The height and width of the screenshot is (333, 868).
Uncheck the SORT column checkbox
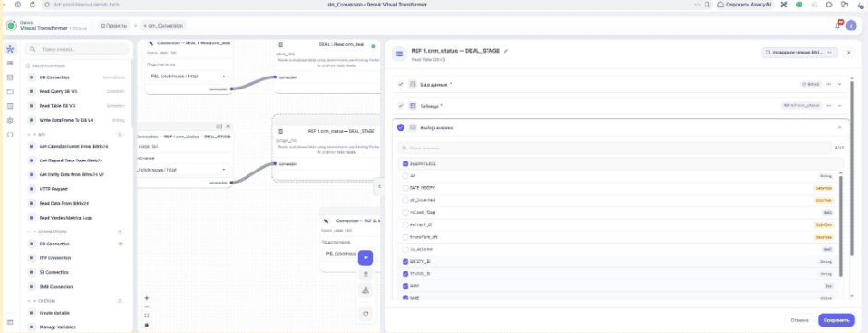[x=405, y=286]
